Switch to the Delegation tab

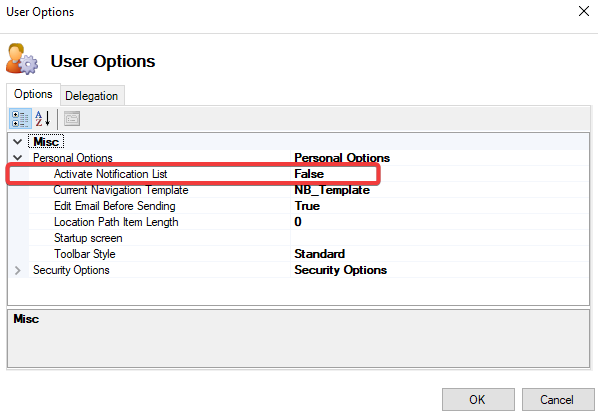click(x=92, y=95)
